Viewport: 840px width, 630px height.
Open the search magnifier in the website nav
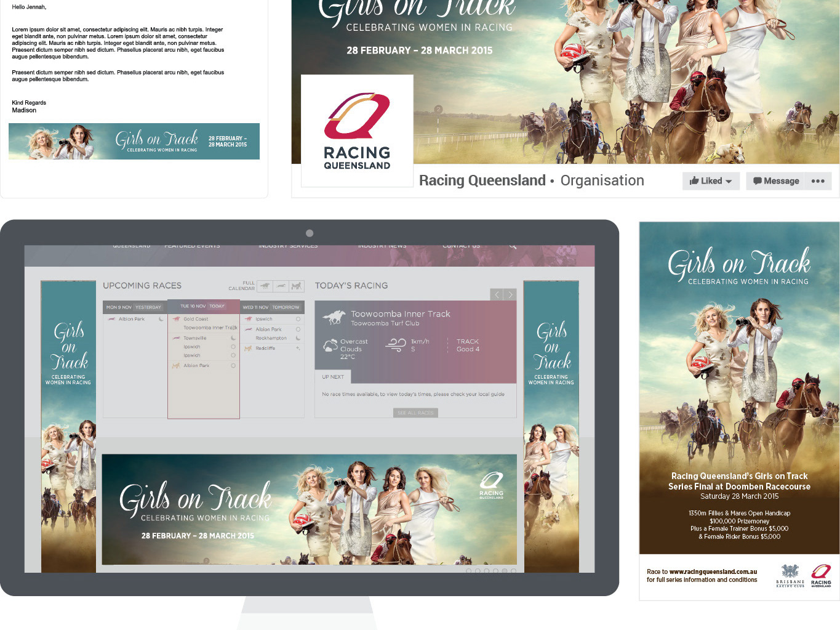pos(513,246)
